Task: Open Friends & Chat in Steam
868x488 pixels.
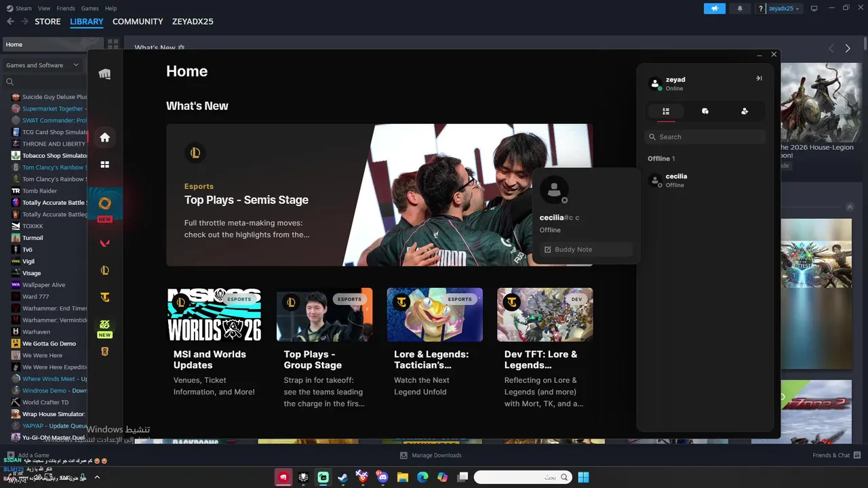Action: point(837,455)
